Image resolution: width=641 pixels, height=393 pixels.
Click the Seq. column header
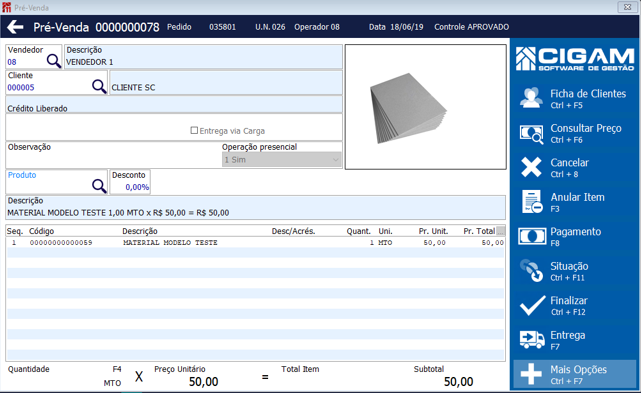[x=15, y=231]
